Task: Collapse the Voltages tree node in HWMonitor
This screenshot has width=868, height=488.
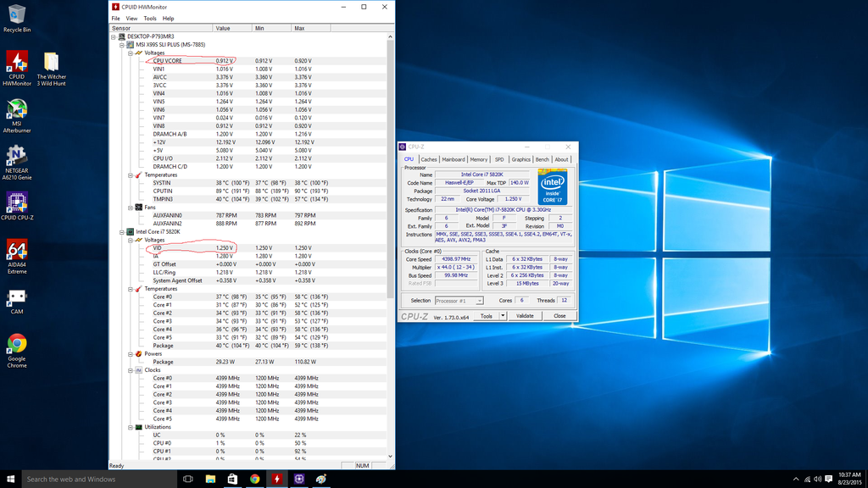Action: pos(131,51)
